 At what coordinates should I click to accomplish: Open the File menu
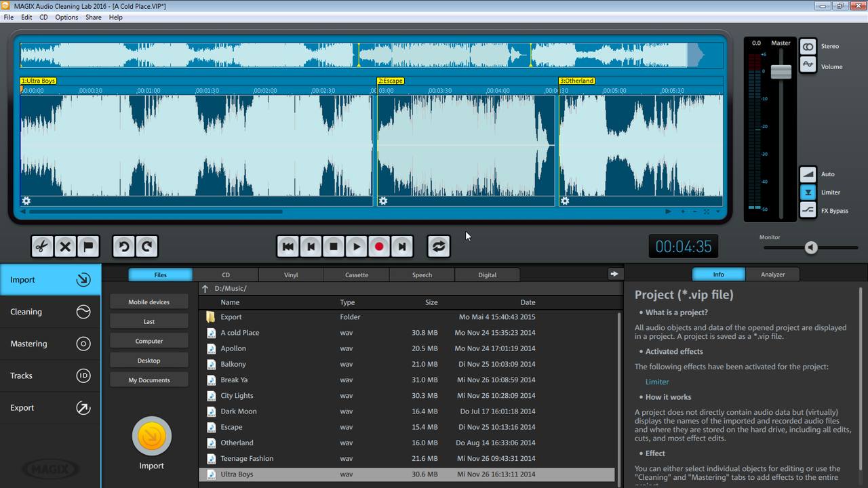(x=9, y=17)
